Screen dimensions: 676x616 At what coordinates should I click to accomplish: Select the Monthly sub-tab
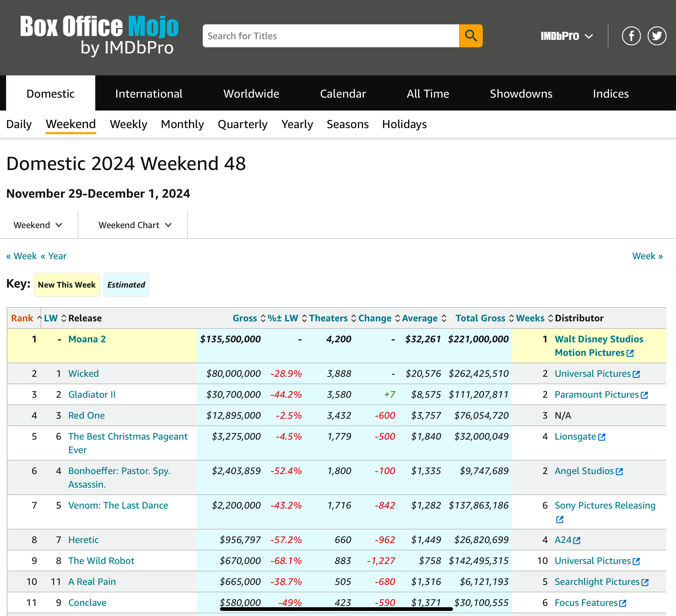point(182,124)
